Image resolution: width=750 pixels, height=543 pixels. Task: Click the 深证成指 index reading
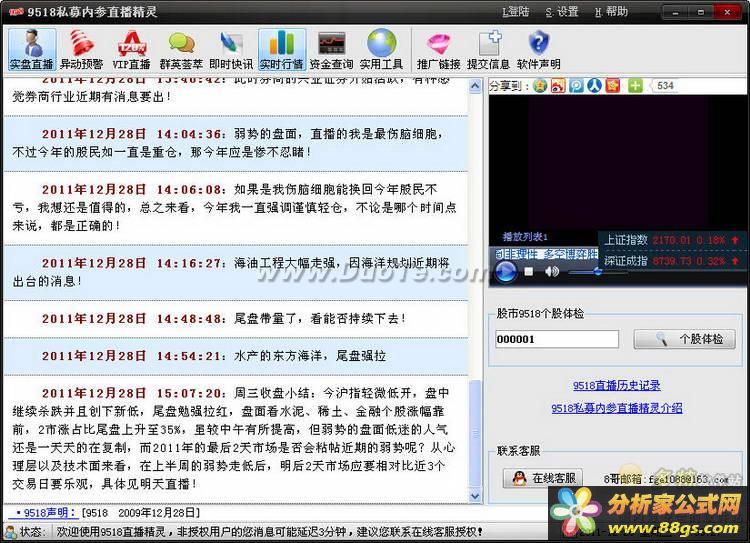672,261
